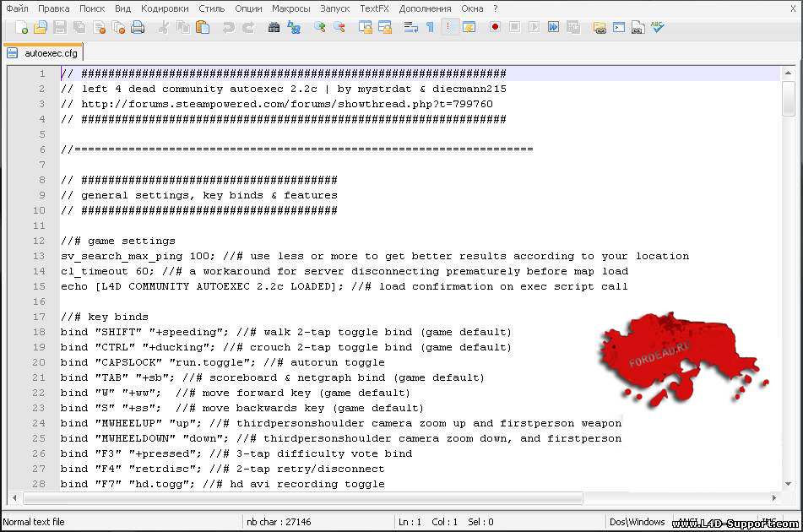Open the Запуск menu

pyautogui.click(x=335, y=8)
